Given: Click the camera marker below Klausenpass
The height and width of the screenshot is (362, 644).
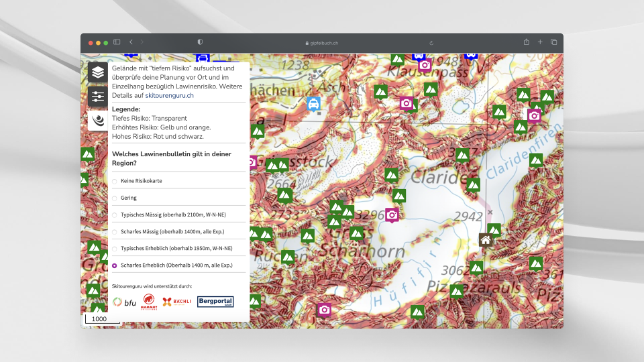Looking at the screenshot, I should (x=406, y=103).
